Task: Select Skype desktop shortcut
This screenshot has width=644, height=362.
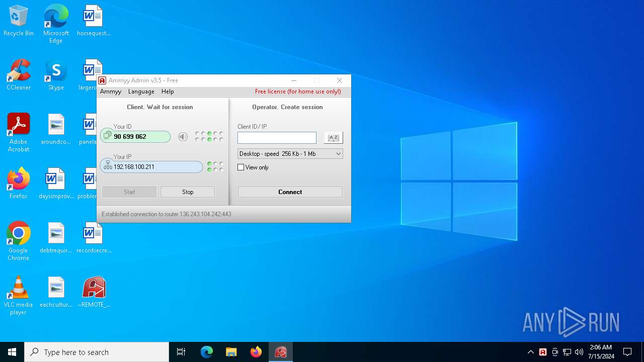Action: coord(56,75)
